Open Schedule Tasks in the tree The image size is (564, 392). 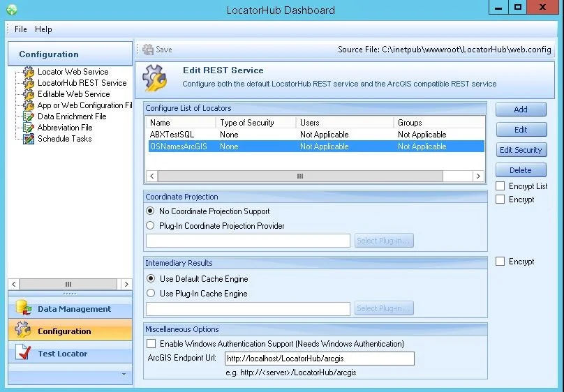coord(65,139)
